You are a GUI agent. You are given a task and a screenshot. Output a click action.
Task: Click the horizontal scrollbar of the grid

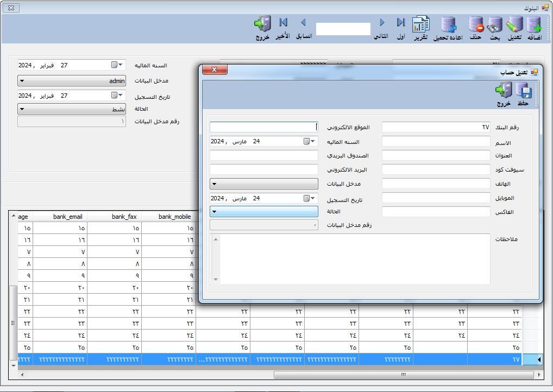[402, 375]
